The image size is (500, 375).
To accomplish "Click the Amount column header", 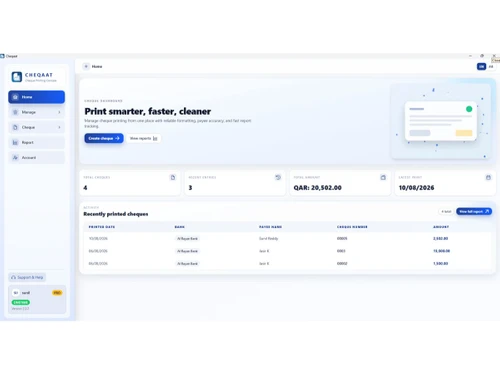I will (x=441, y=227).
